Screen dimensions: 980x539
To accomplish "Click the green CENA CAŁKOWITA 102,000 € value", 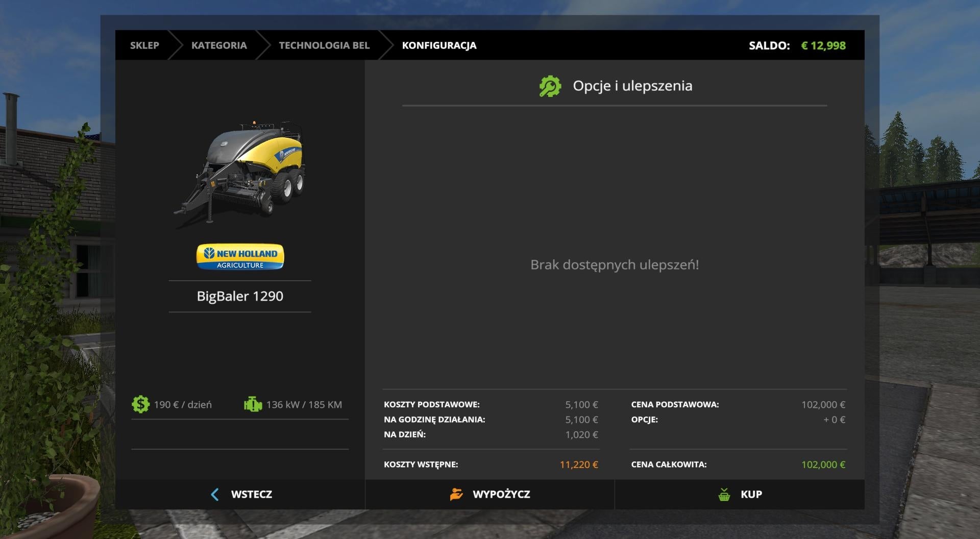I will coord(823,464).
